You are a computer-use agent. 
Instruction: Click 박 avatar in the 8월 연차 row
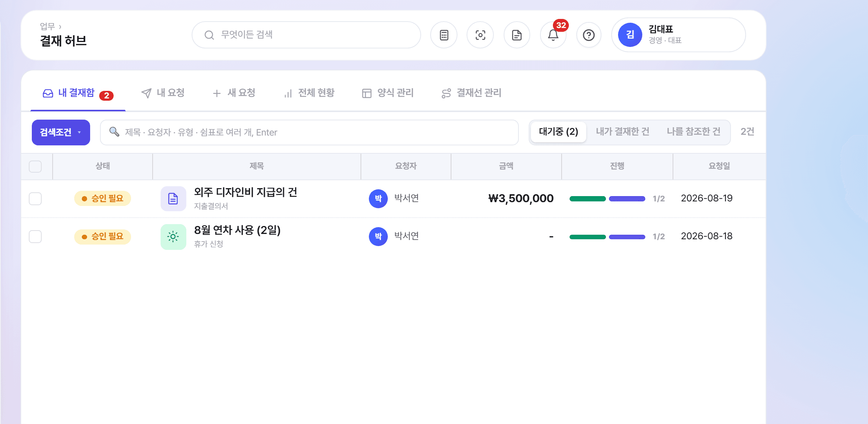point(378,236)
